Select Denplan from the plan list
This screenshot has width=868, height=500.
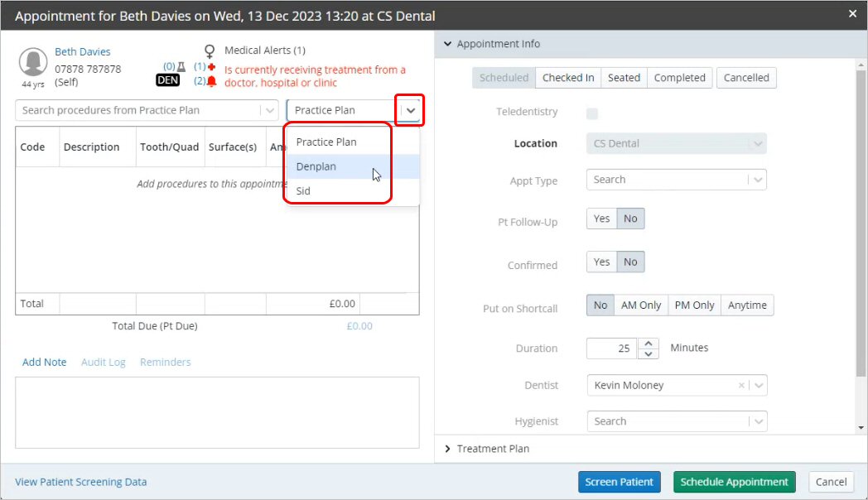pos(316,166)
